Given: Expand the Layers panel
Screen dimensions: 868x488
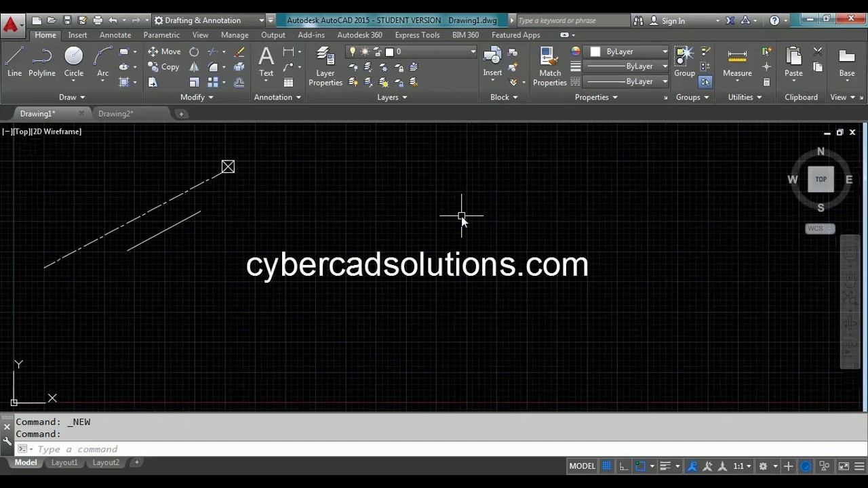Looking at the screenshot, I should 392,97.
